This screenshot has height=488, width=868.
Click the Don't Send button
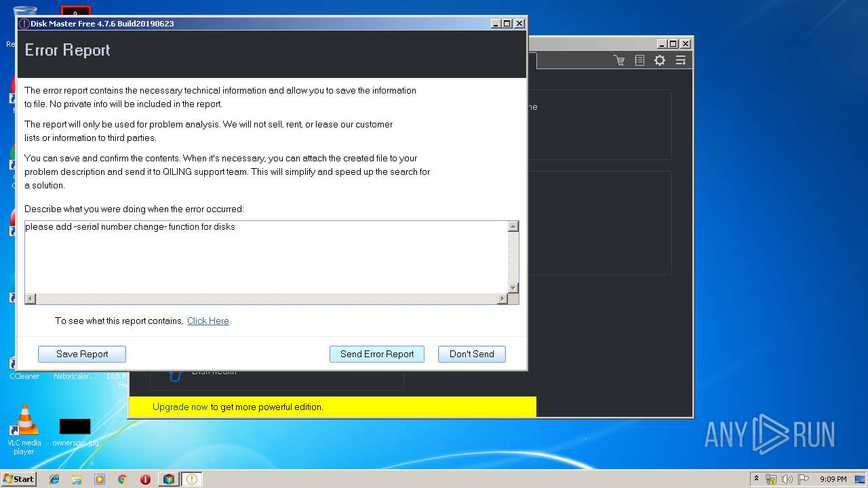pyautogui.click(x=472, y=354)
